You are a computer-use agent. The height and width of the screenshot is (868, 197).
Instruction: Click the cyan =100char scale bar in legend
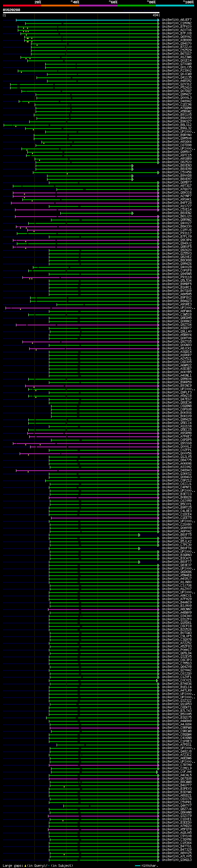pyautogui.click(x=138, y=866)
